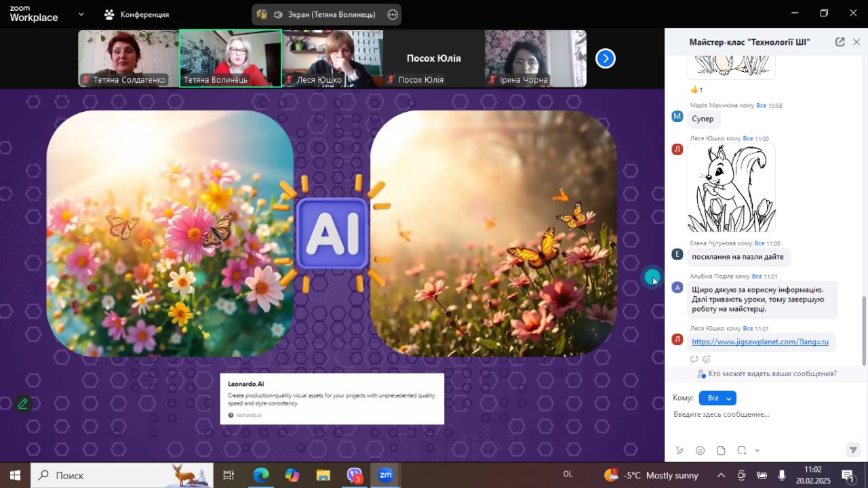Click 'Кто может видеть ваши сообщения?' link
The image size is (868, 488).
coord(772,373)
